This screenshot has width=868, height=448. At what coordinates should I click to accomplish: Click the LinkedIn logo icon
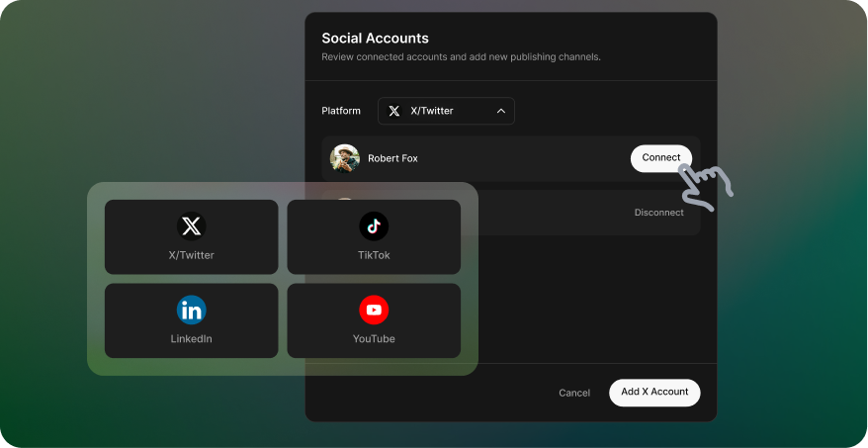[x=192, y=311]
